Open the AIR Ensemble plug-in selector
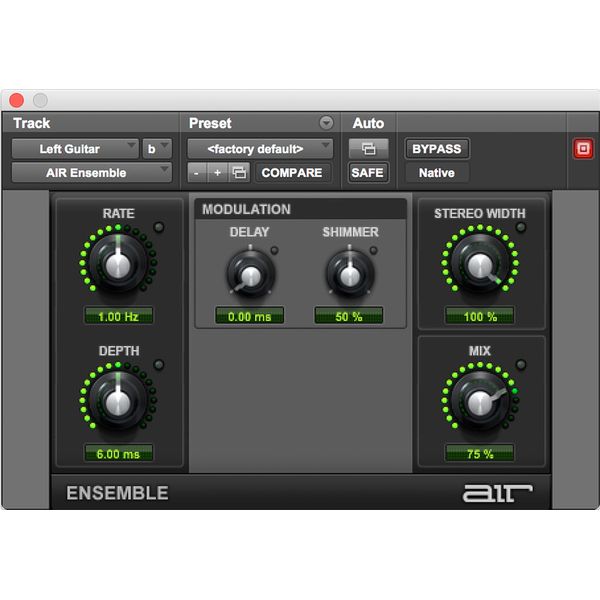This screenshot has width=600, height=600. click(x=91, y=173)
